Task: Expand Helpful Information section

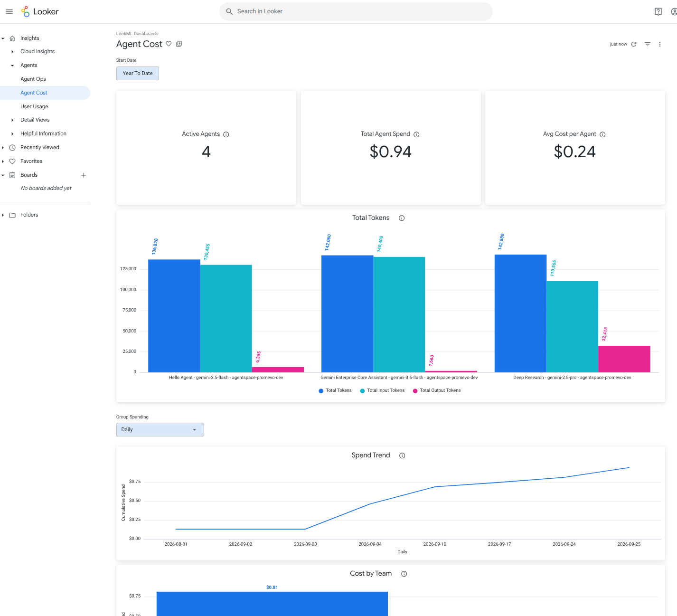Action: point(12,134)
